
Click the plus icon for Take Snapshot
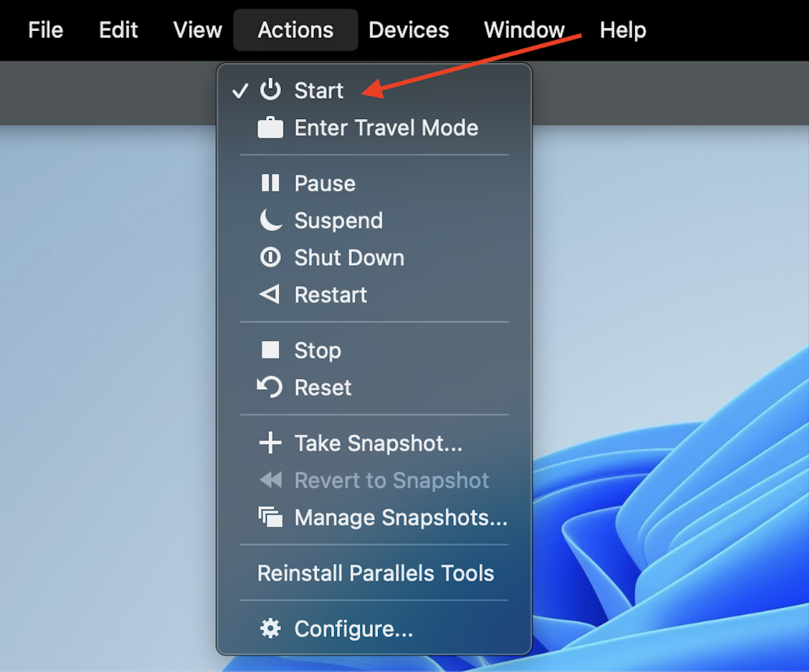point(270,443)
